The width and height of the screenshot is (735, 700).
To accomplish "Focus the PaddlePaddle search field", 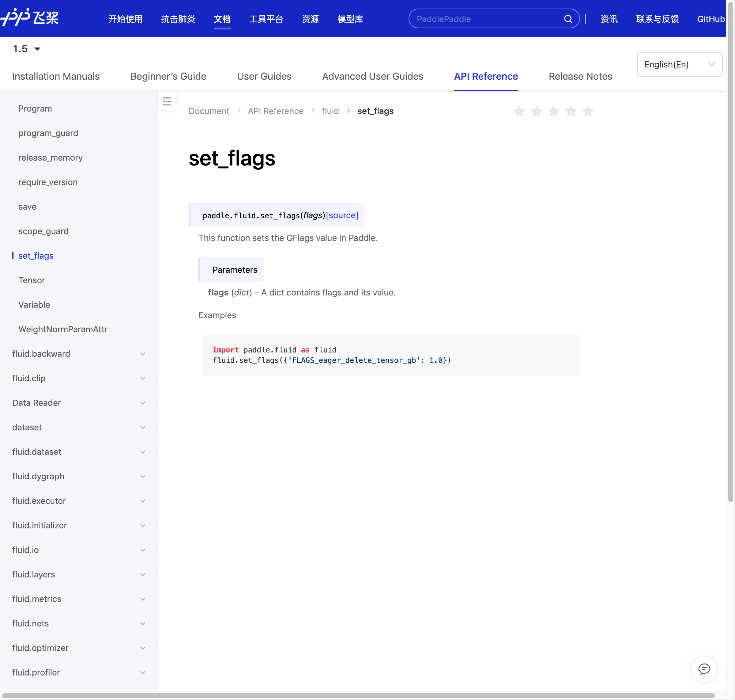I will [x=485, y=19].
